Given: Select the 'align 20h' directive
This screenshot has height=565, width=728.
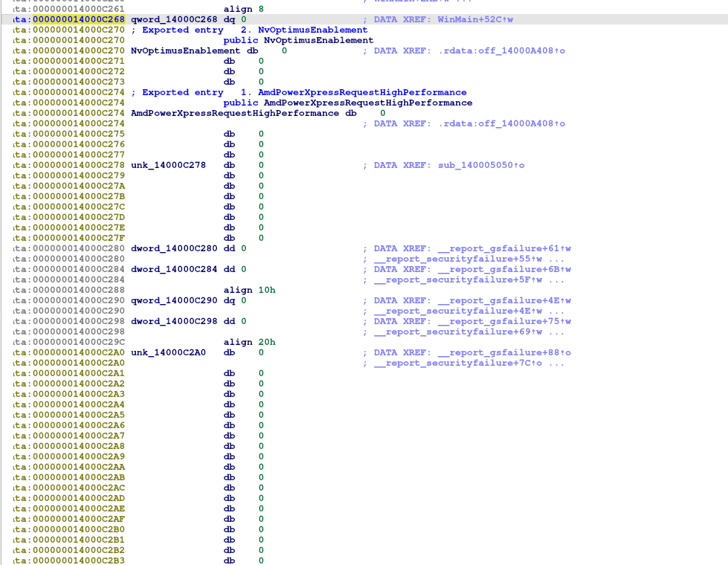Looking at the screenshot, I should 249,342.
